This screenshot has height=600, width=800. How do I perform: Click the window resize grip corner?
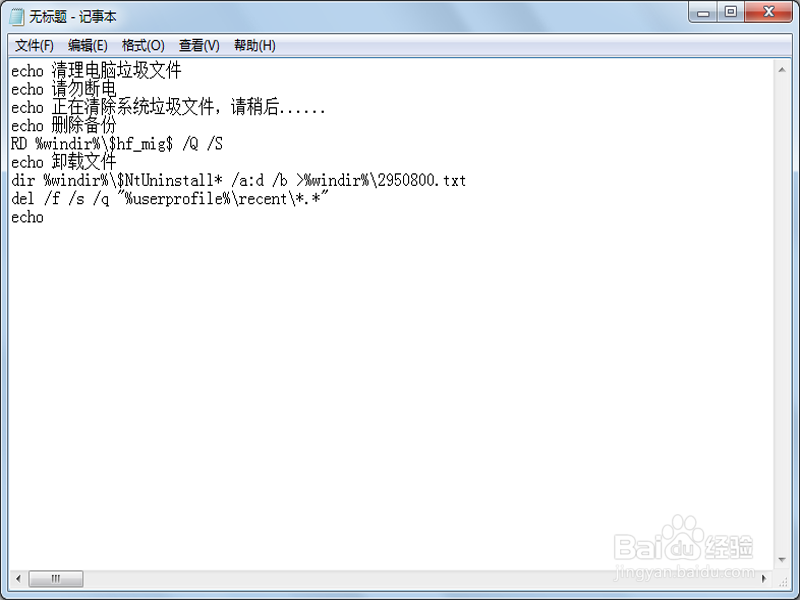pos(782,581)
